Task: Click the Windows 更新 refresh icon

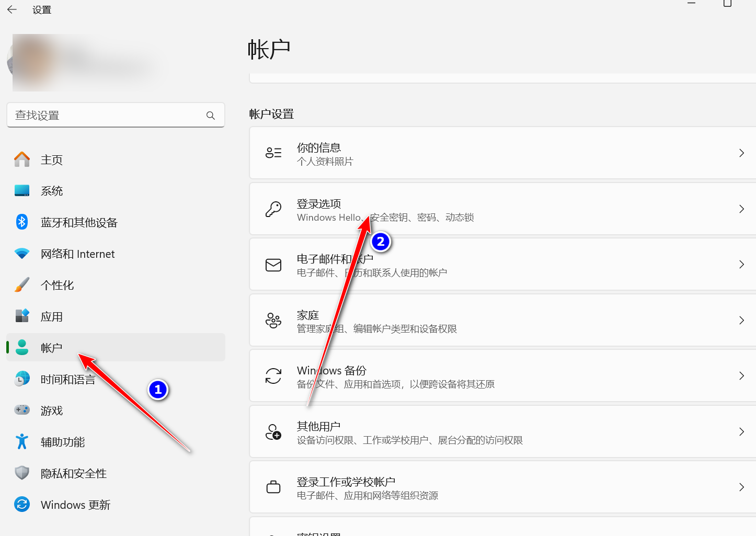Action: tap(21, 504)
